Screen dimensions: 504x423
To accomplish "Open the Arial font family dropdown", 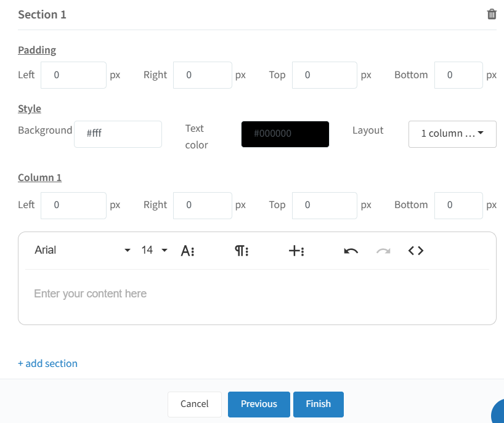I will [83, 250].
